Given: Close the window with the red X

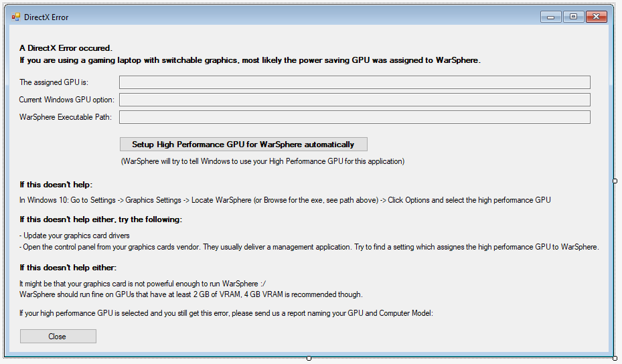Looking at the screenshot, I should pos(596,17).
